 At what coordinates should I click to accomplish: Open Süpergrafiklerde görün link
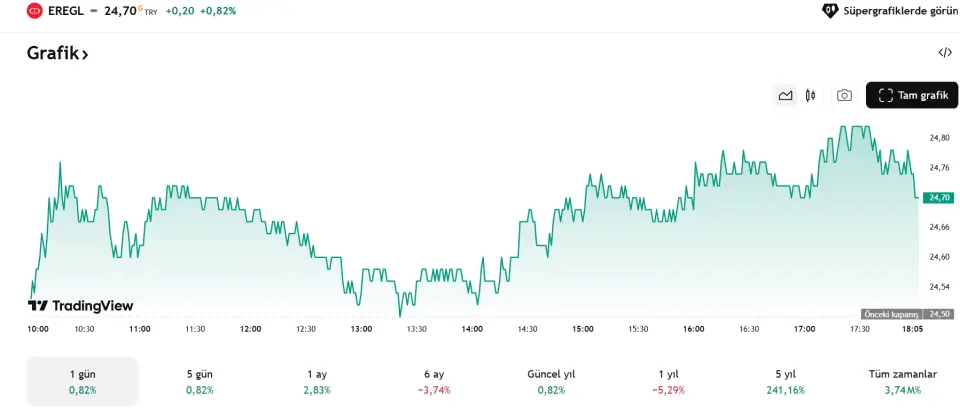[x=898, y=11]
